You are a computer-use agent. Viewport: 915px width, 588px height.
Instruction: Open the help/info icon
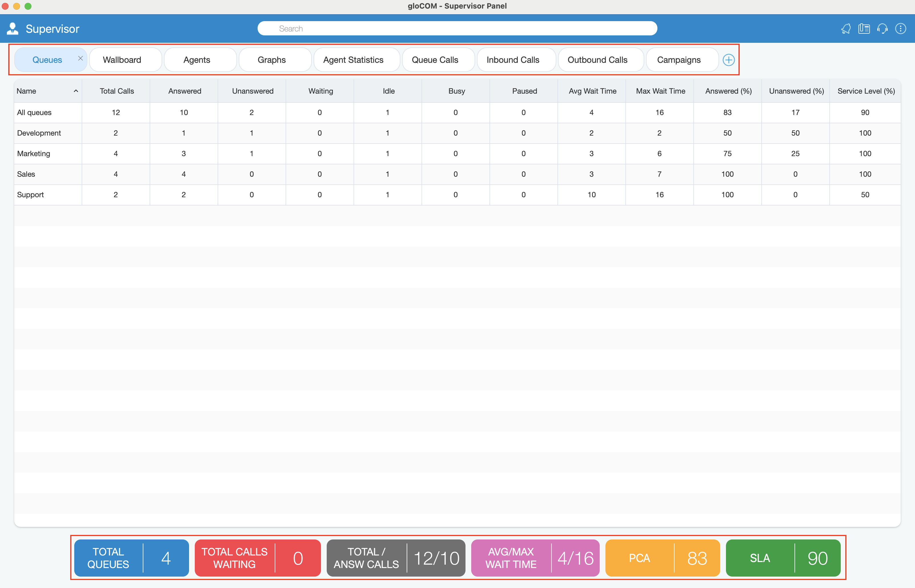click(x=901, y=28)
